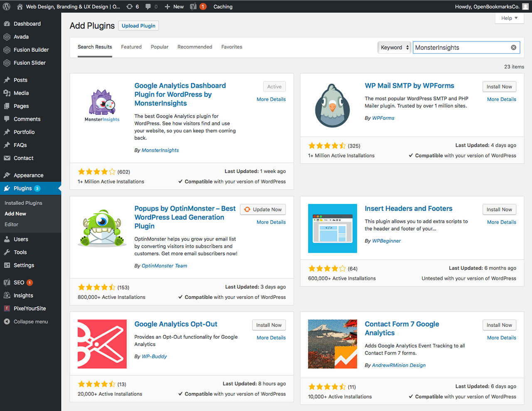The image size is (532, 411).
Task: Install Contact Form 7 Google Analytics
Action: (x=499, y=325)
